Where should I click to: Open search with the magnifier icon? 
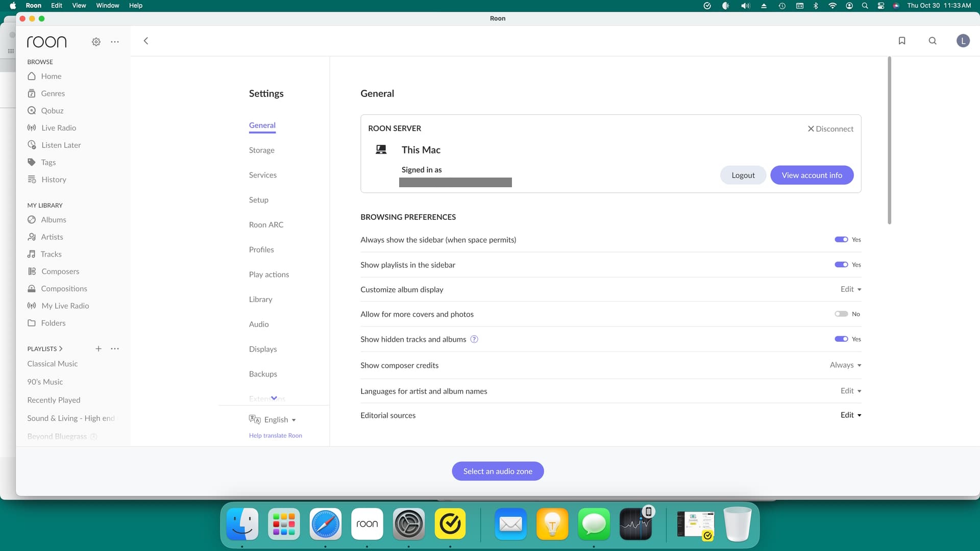[x=933, y=41]
